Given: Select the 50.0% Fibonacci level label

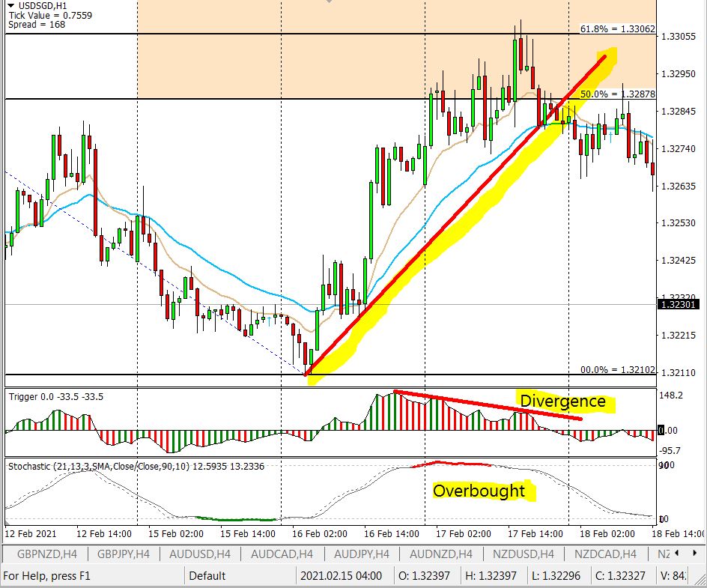Looking at the screenshot, I should [618, 94].
